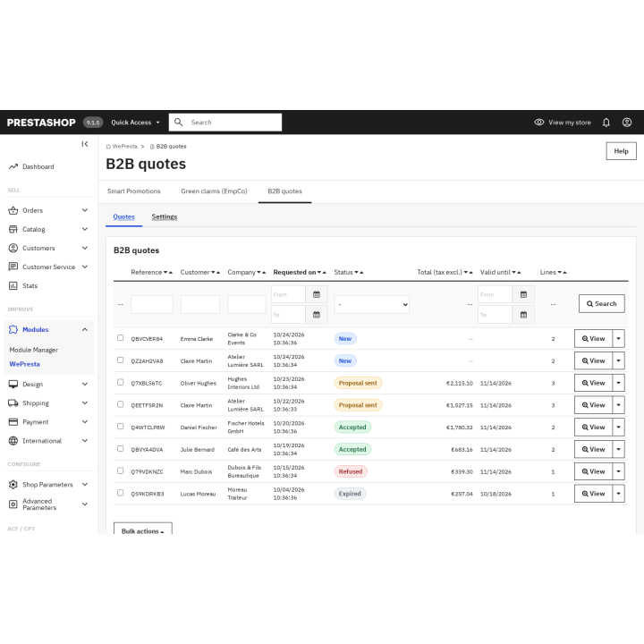Open Valid until To date calendar icon
The width and height of the screenshot is (644, 644).
tap(523, 315)
